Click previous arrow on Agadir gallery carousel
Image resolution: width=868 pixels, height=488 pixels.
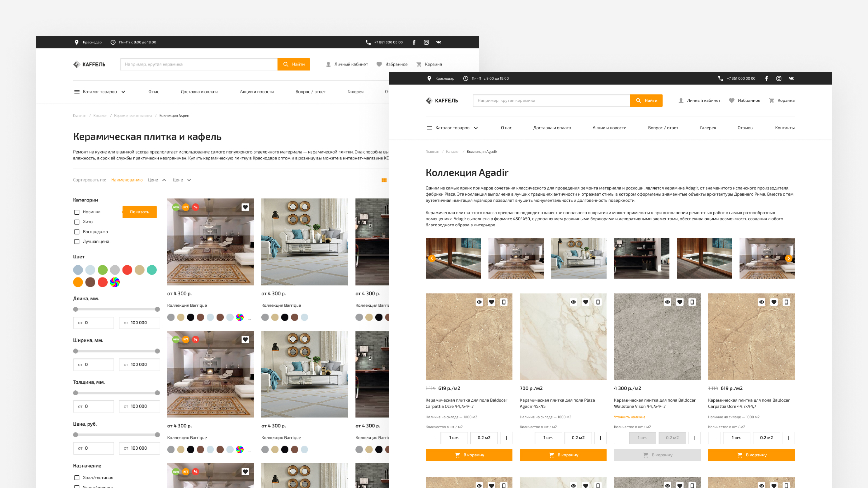click(432, 258)
